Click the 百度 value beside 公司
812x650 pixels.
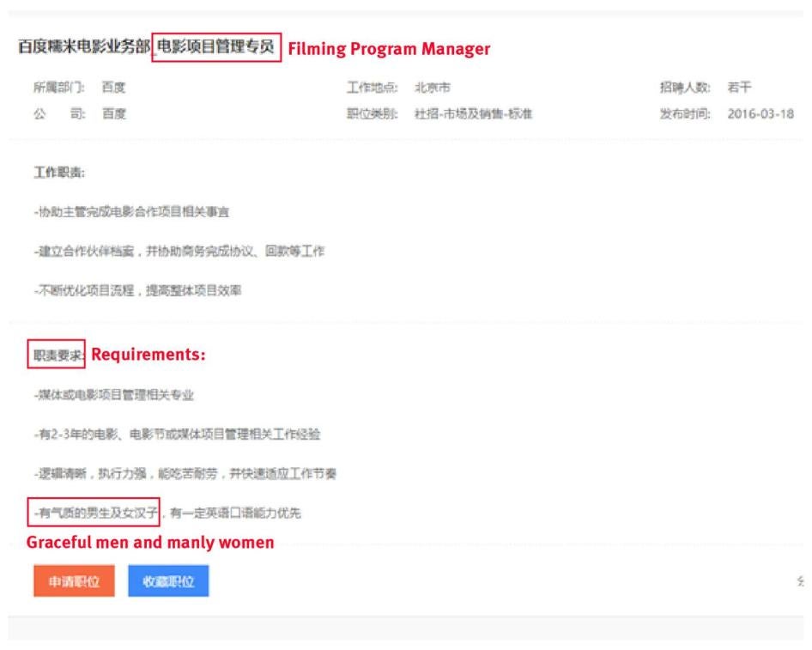[113, 113]
